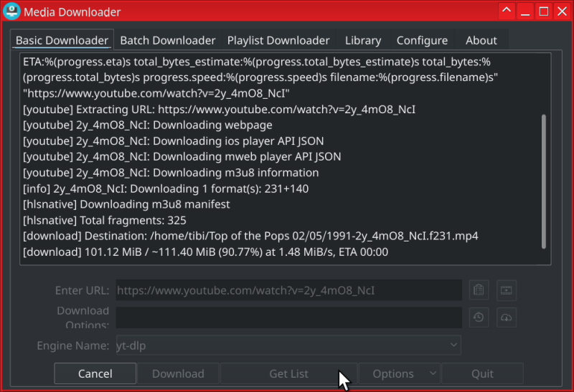
Task: Click the film-strip video icon beside URL field
Action: 507,290
